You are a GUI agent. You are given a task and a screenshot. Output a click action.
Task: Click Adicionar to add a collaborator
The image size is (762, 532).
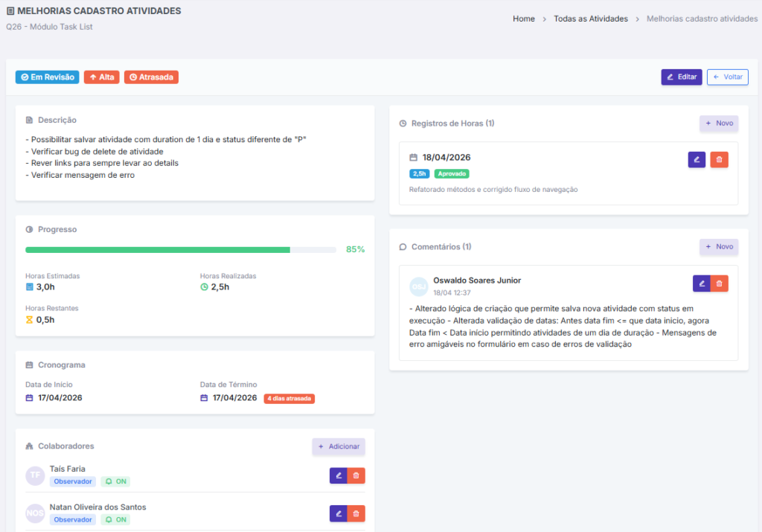click(x=339, y=446)
